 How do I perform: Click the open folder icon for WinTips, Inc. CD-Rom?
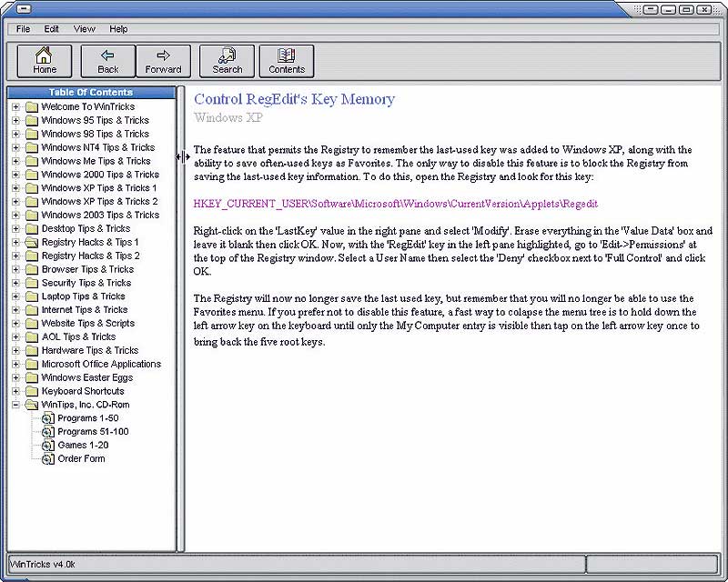click(x=32, y=405)
